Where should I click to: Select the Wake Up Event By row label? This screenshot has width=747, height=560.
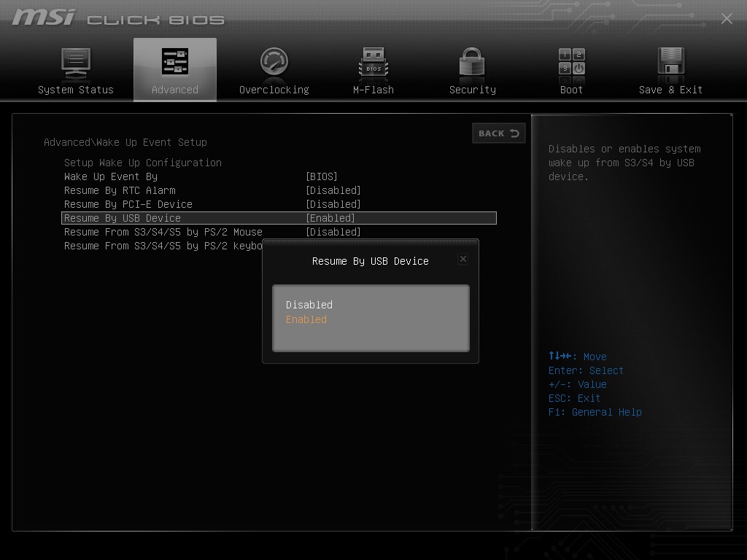111,176
